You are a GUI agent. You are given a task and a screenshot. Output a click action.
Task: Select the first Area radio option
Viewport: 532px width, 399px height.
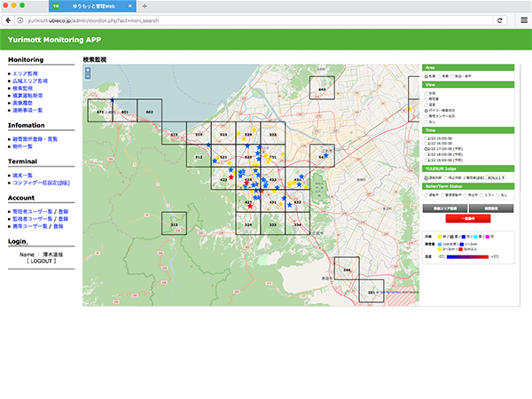(426, 76)
